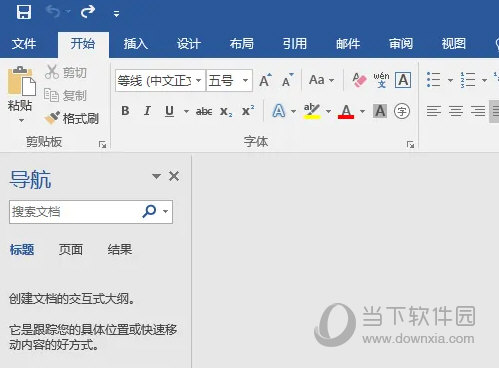The image size is (499, 368).
Task: Center align text
Action: tap(456, 111)
